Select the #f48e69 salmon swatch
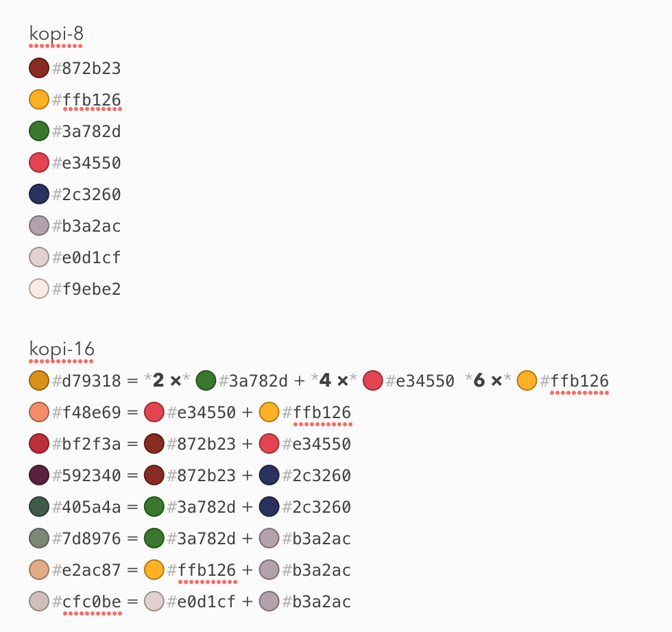This screenshot has height=632, width=672. (39, 412)
